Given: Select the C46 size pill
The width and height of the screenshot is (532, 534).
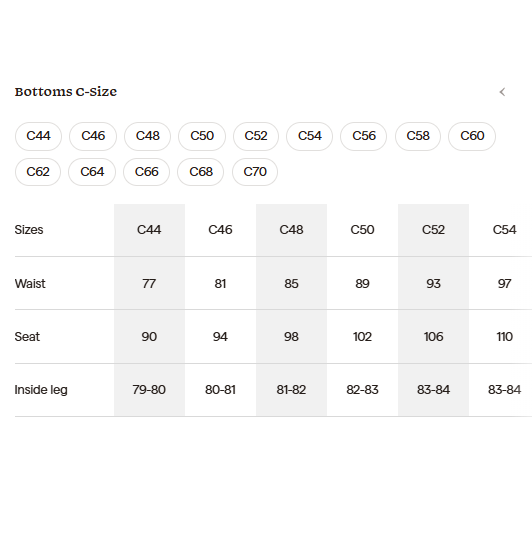Looking at the screenshot, I should pos(93,136).
